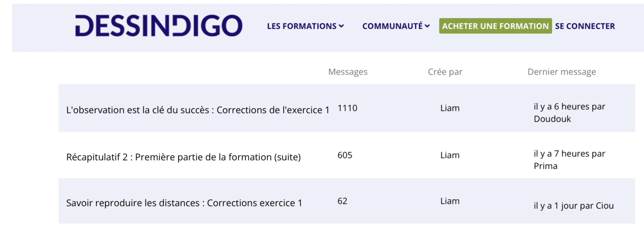
Task: Click the Dernier message column header
Action: tap(561, 72)
